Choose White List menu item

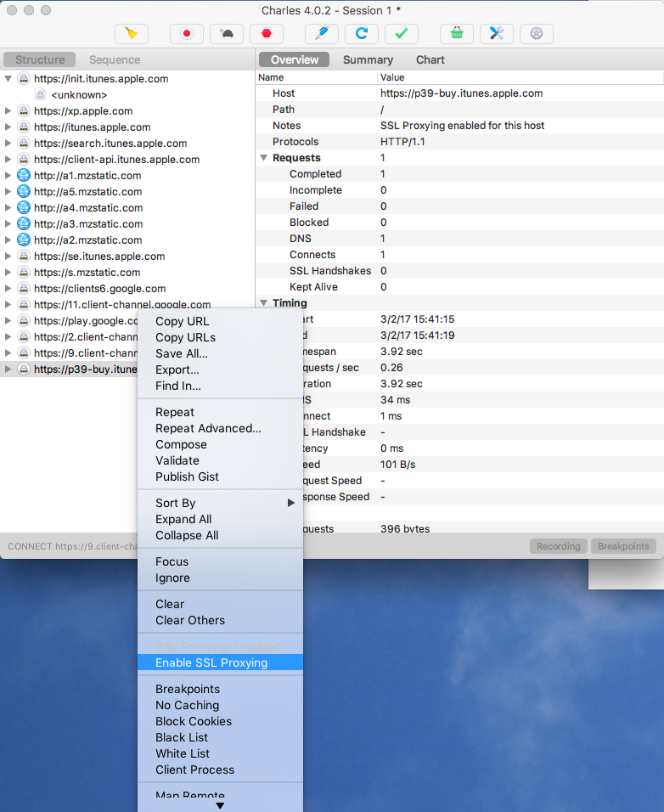pos(220,753)
